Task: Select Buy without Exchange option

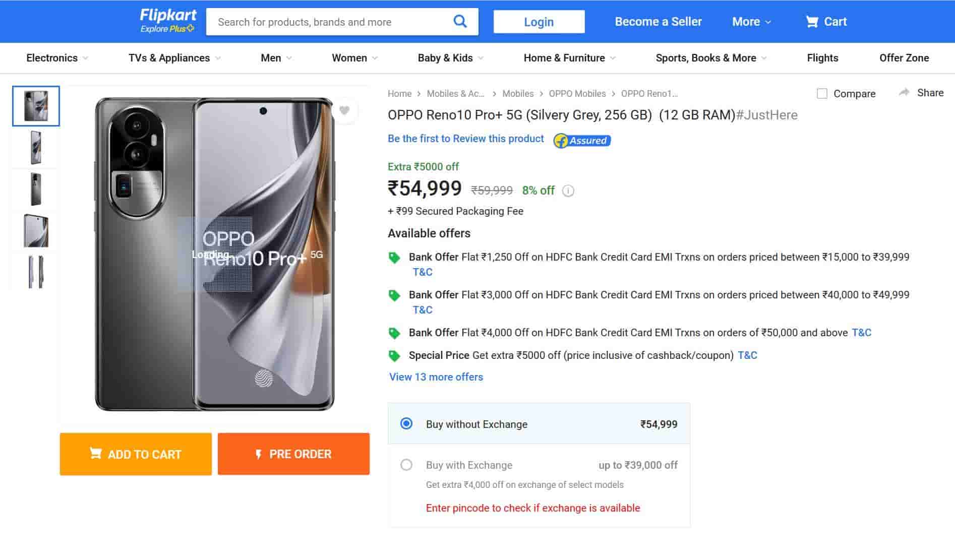Action: pos(406,424)
